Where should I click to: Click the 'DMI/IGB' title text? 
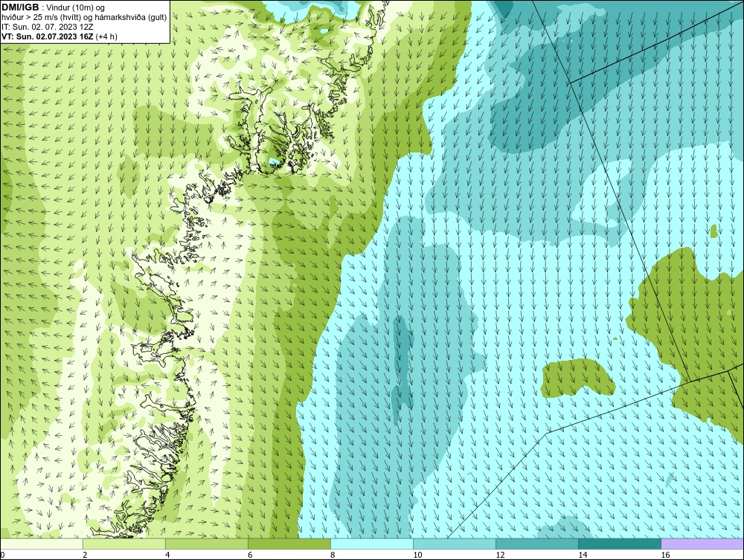click(20, 7)
